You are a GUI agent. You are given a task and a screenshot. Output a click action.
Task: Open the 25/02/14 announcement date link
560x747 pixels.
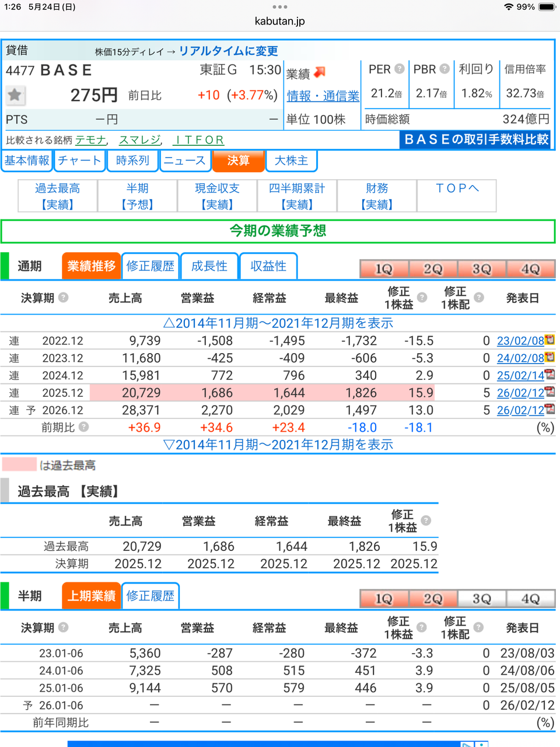pos(520,375)
